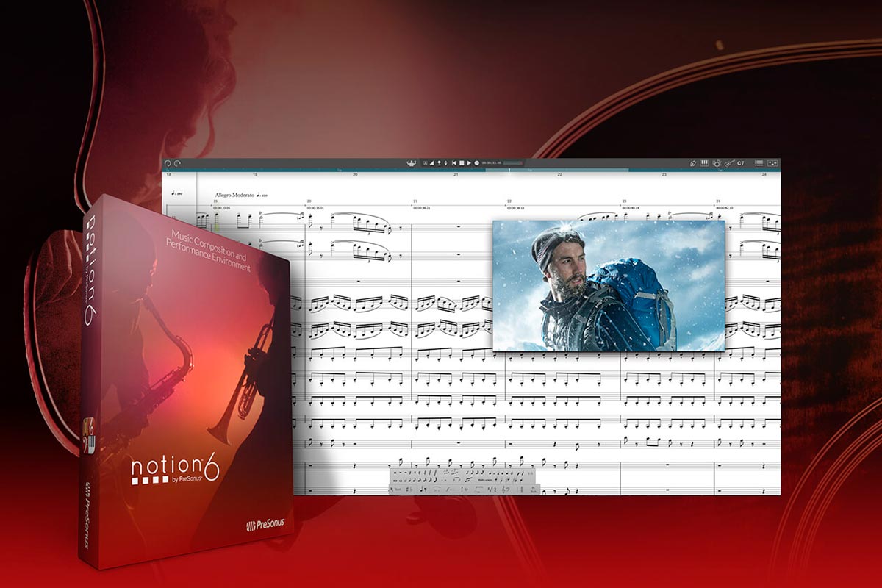
Task: Open arrows and bowing group in the palette
Action: [463, 490]
